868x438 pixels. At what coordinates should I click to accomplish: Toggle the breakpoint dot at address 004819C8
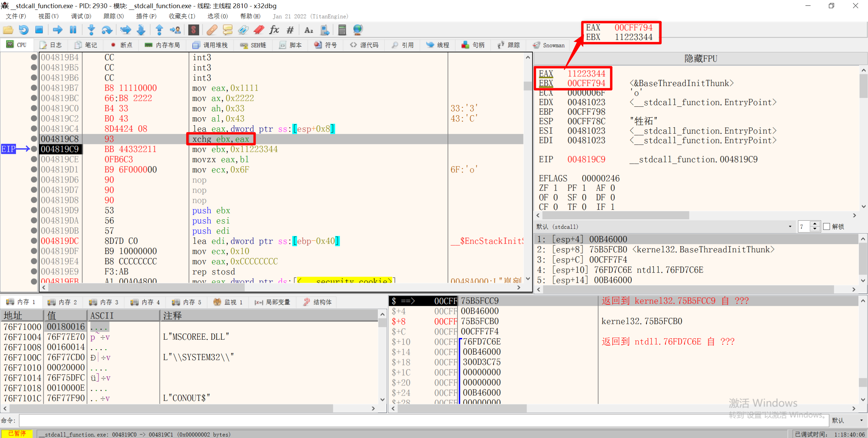pyautogui.click(x=34, y=139)
